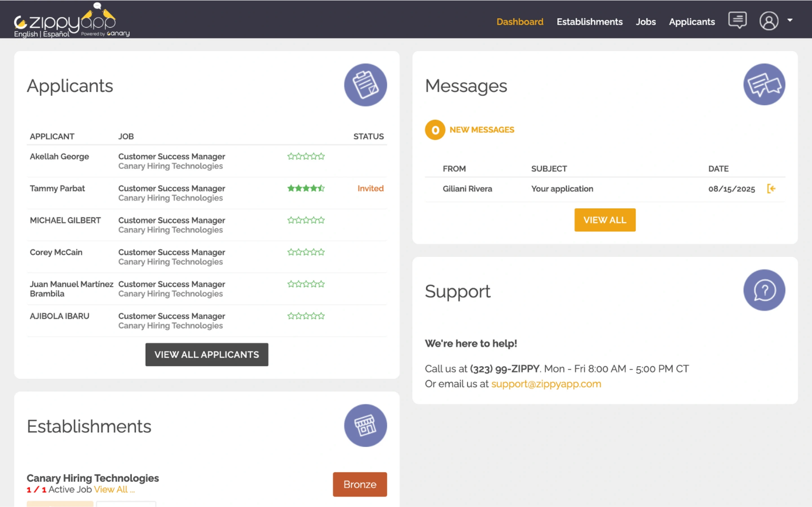
Task: Switch language to Español
Action: coord(56,34)
